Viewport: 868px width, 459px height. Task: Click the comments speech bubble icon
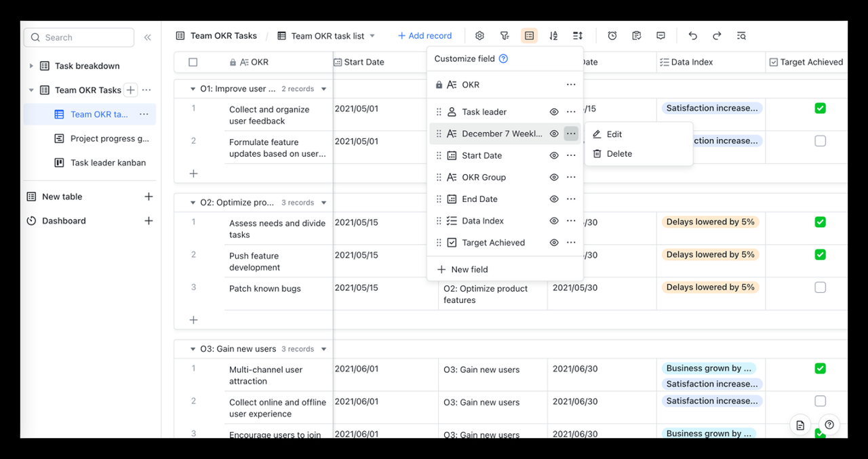click(660, 36)
